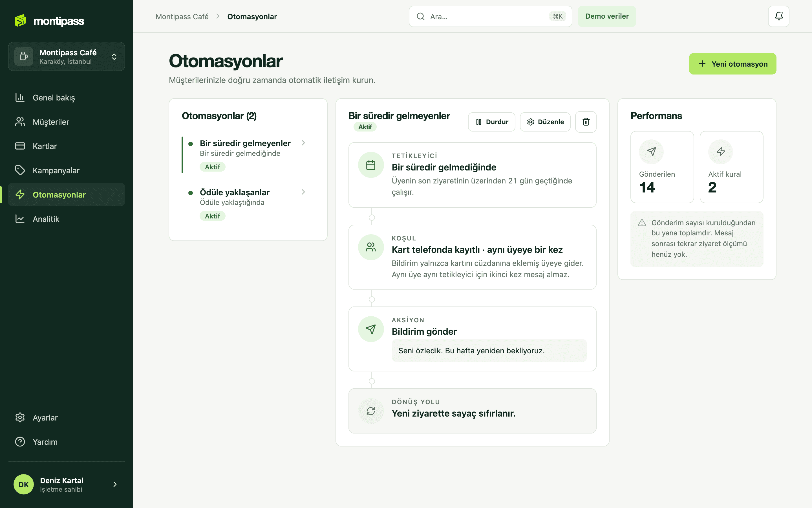Open Deniz Kartal profile chevron
The image size is (812, 508).
(115, 484)
